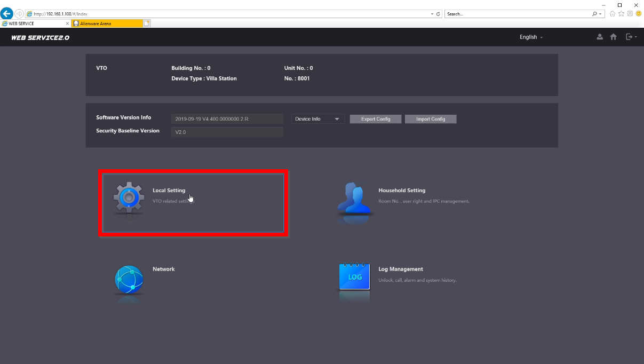Click 'Unlock, call, alarm and system history.' text
Image resolution: width=644 pixels, height=364 pixels.
pyautogui.click(x=418, y=280)
